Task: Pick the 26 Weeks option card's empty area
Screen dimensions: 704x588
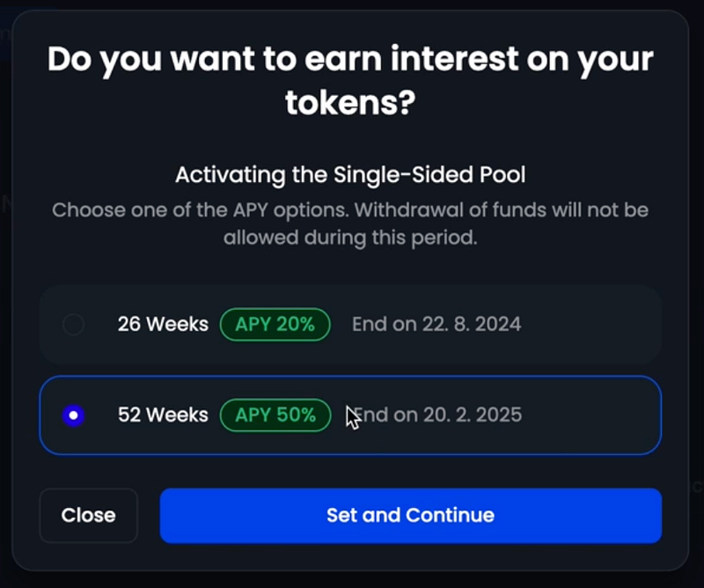Action: coord(592,324)
